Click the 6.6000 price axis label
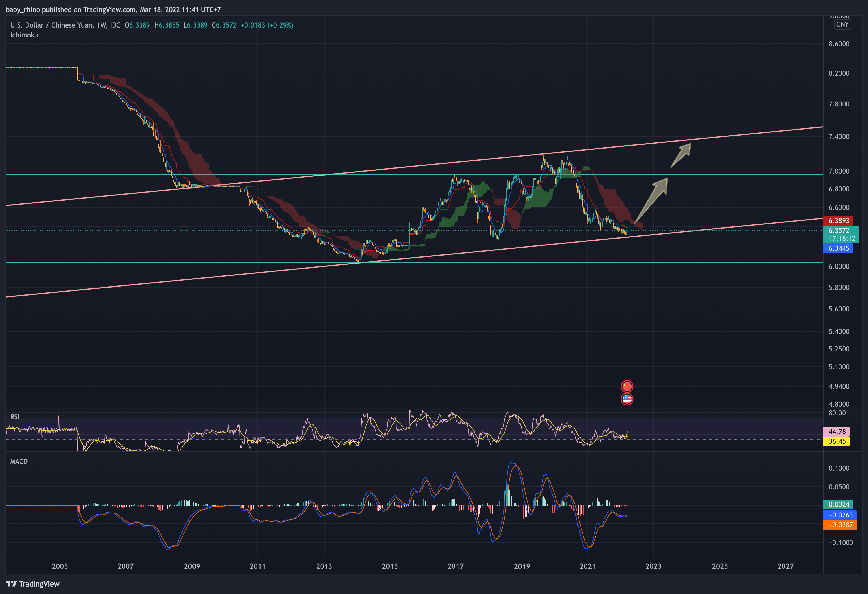This screenshot has height=594, width=868. click(x=839, y=207)
